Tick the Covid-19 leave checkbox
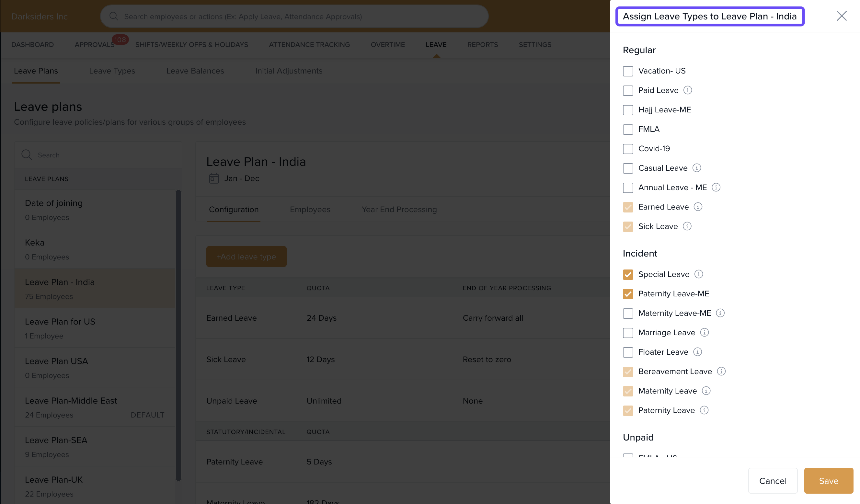This screenshot has height=504, width=860. pos(628,149)
